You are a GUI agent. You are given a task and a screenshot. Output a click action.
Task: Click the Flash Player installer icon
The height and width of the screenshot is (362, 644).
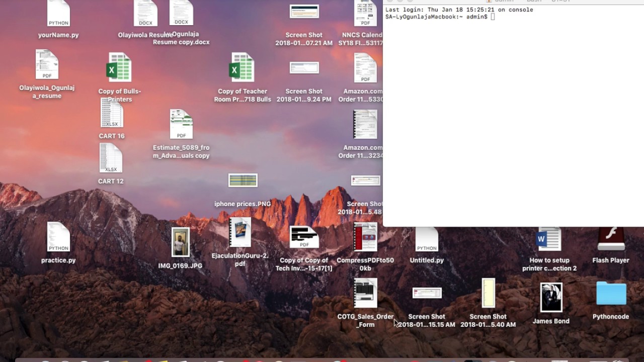coord(611,239)
